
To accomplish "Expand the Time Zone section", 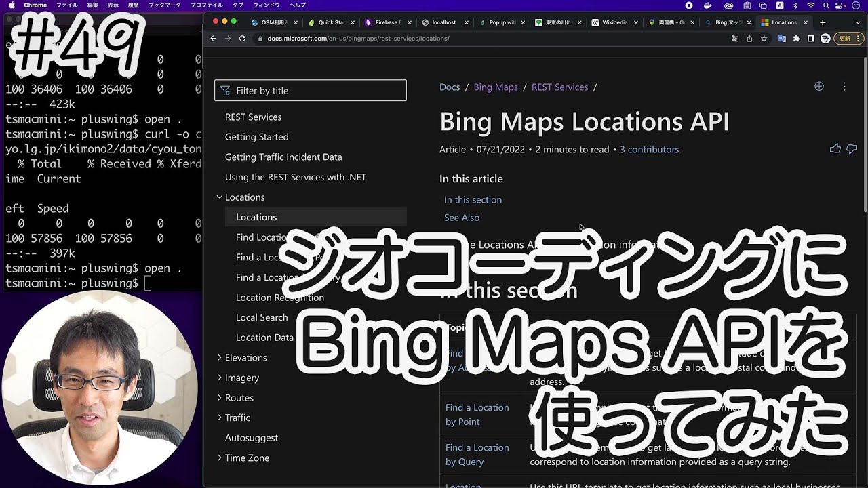I will point(219,457).
